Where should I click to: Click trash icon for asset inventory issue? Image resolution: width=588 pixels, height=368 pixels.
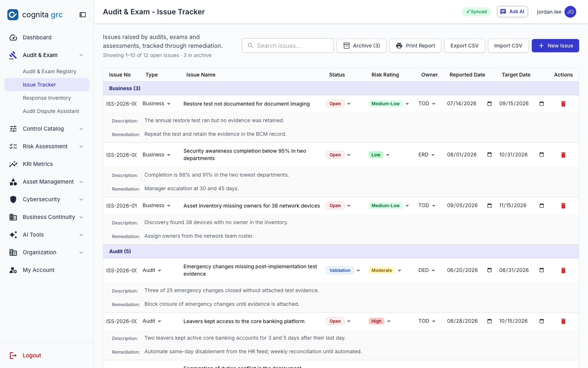pyautogui.click(x=563, y=206)
